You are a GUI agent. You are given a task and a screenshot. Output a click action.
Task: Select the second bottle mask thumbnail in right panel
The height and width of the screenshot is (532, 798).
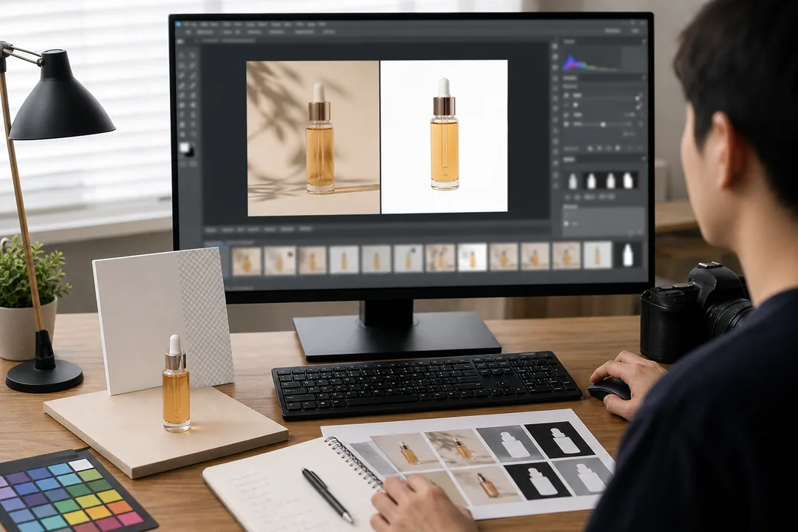(591, 181)
